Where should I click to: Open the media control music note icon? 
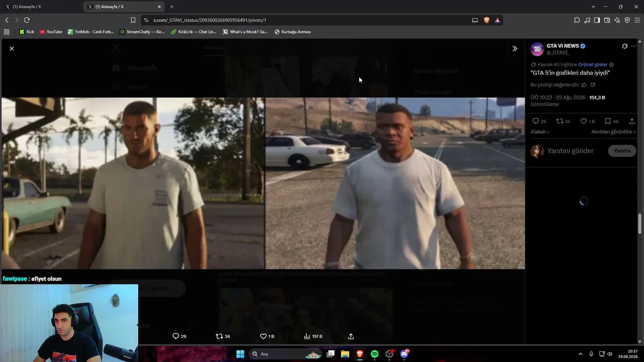(587, 20)
